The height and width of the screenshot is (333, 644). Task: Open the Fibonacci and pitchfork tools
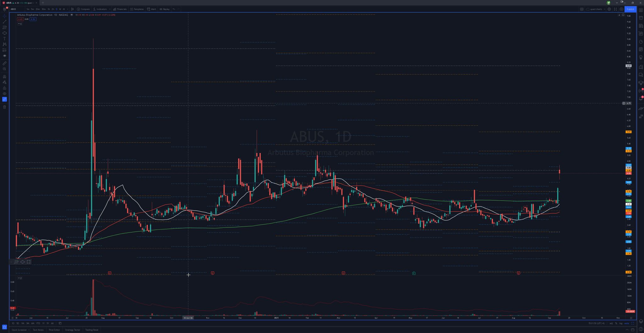pyautogui.click(x=4, y=27)
